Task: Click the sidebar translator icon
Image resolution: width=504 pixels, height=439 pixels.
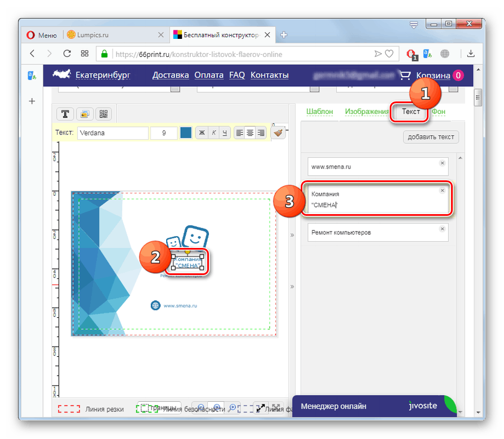Action: coord(32,76)
